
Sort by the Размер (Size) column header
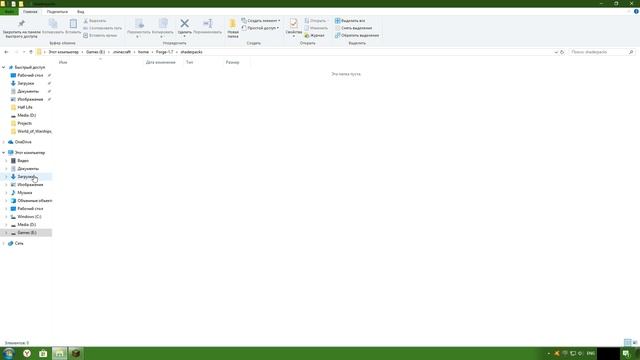[x=232, y=62]
